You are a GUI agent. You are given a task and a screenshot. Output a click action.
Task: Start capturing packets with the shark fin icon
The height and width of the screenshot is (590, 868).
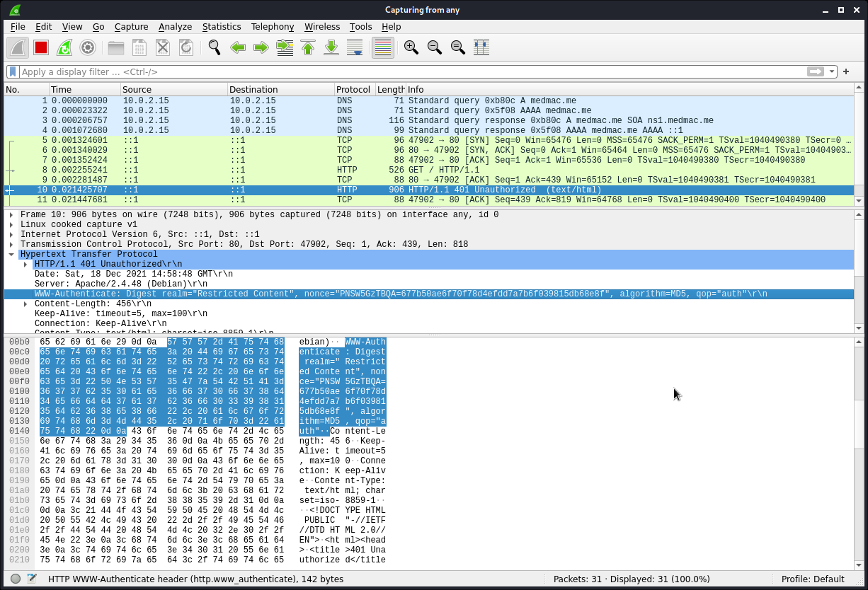coord(18,47)
